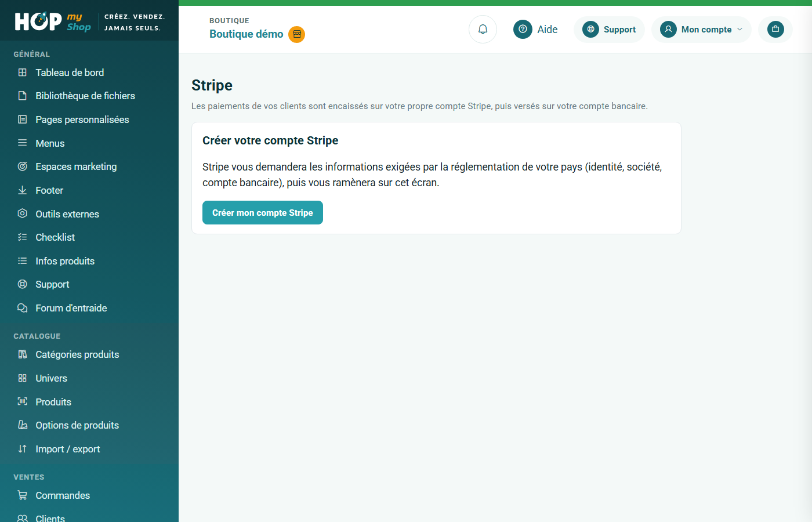
Task: Click the Stripe page heading
Action: pos(212,85)
